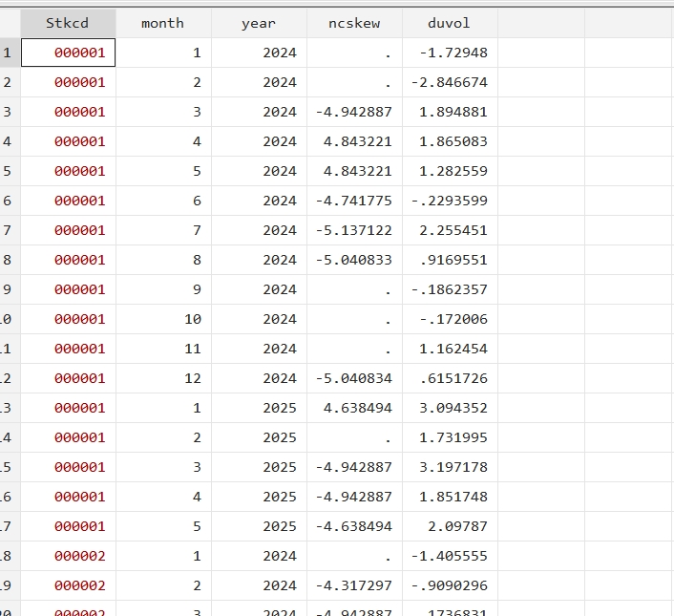The height and width of the screenshot is (616, 674).
Task: Click ncskew value -4.317297
Action: pos(354,585)
